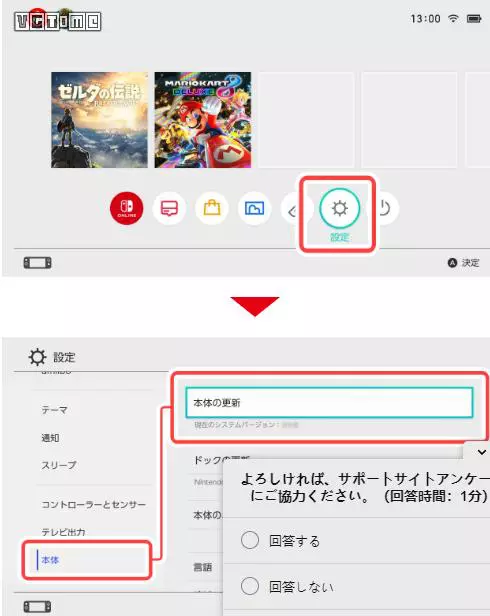Select the 回答する radio button

pos(250,540)
